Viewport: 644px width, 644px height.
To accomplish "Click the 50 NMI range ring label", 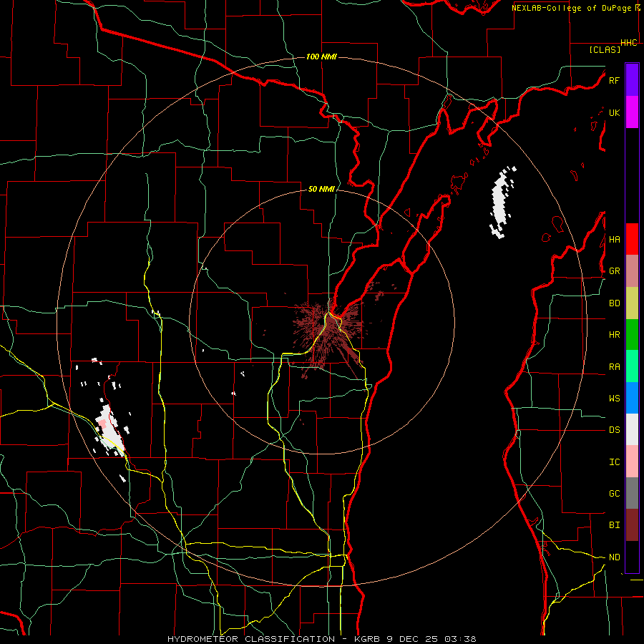I will [x=321, y=189].
